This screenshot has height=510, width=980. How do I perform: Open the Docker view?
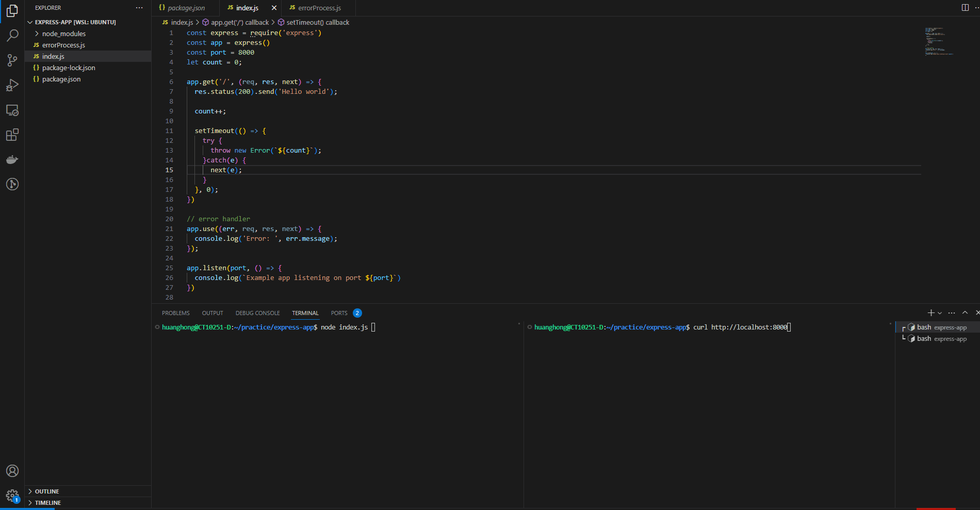(12, 159)
